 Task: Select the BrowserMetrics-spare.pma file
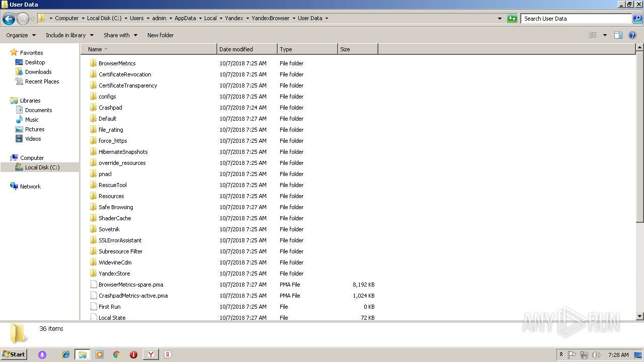131,285
